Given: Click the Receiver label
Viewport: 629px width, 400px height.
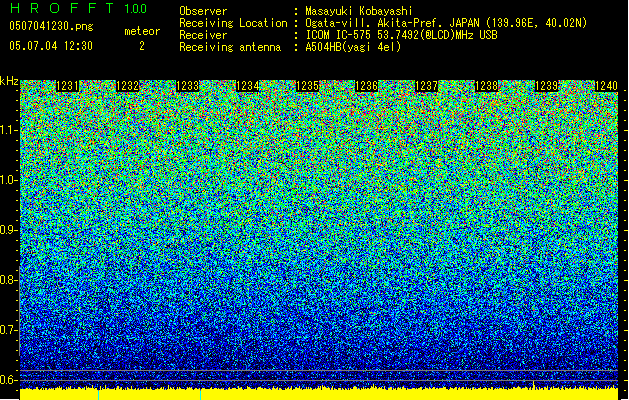Looking at the screenshot, I should [203, 35].
